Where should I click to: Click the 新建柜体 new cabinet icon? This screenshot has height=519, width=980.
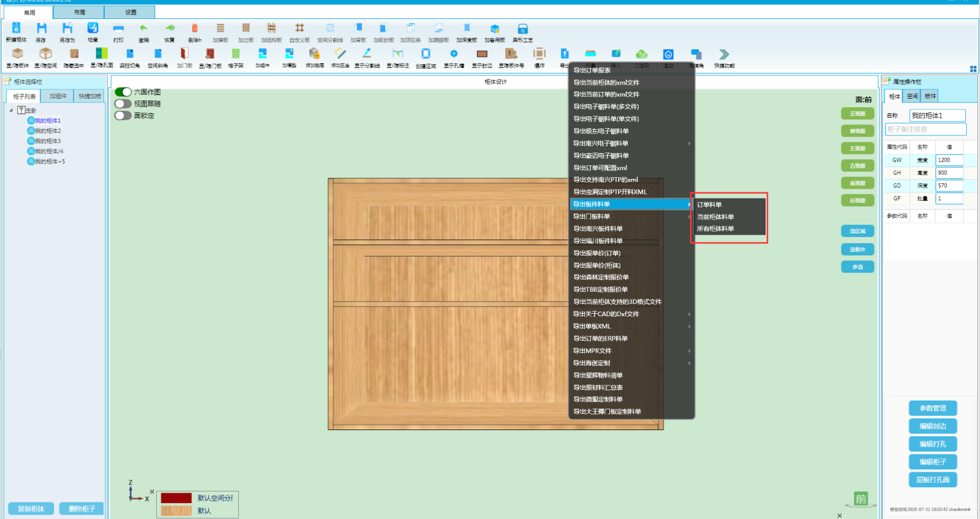(x=16, y=28)
